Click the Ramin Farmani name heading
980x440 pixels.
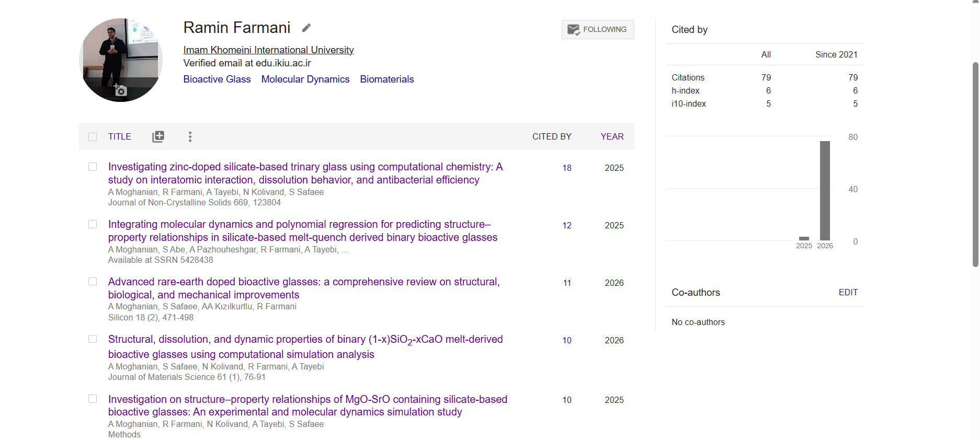236,27
